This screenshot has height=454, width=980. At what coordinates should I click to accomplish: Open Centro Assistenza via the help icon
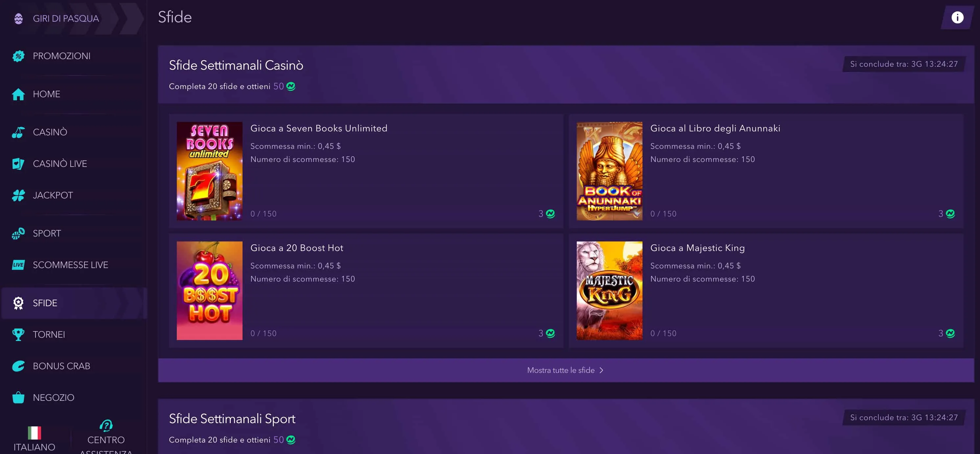[x=105, y=426]
